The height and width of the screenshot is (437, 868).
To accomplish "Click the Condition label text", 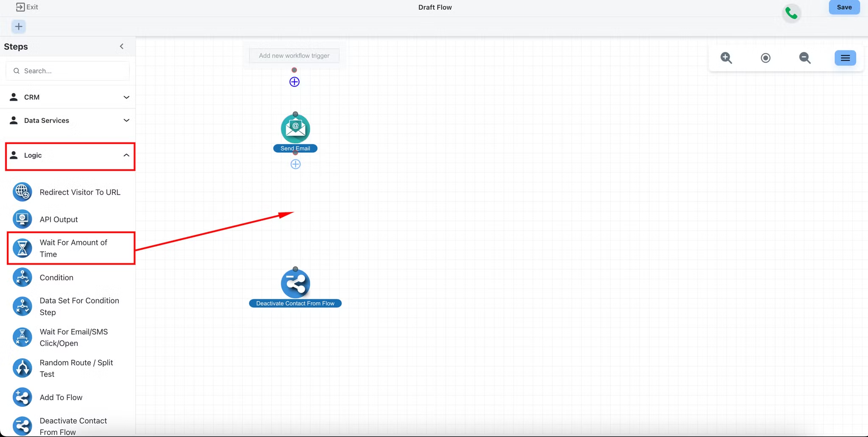I will click(x=56, y=278).
